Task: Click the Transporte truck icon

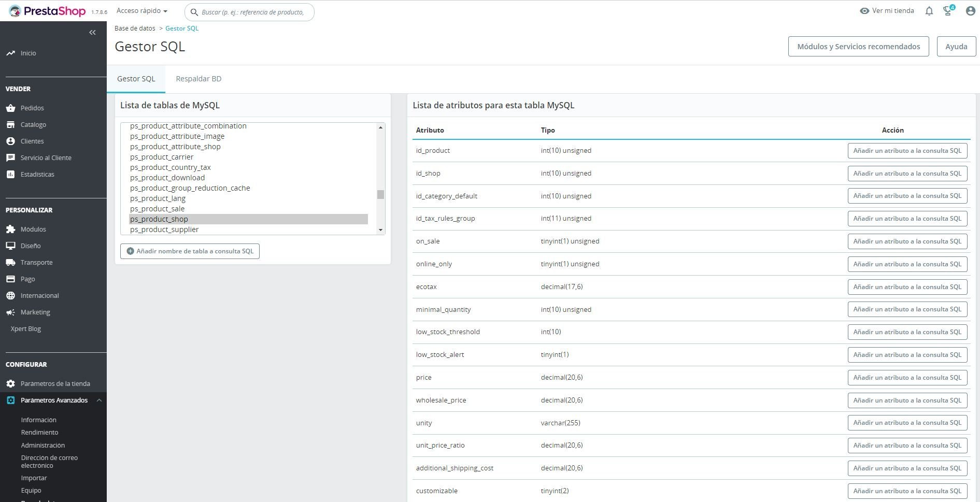Action: (10, 262)
